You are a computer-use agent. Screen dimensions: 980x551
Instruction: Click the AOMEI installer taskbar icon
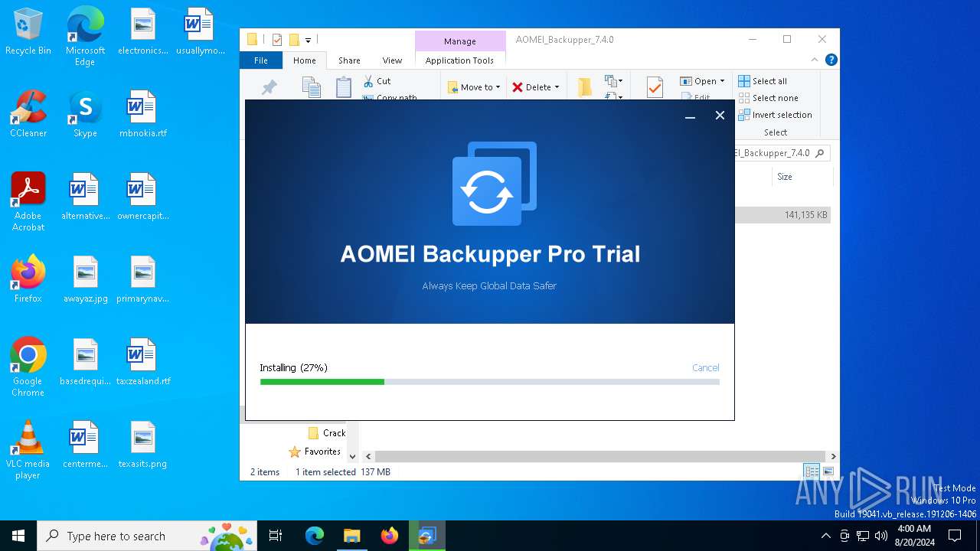426,536
